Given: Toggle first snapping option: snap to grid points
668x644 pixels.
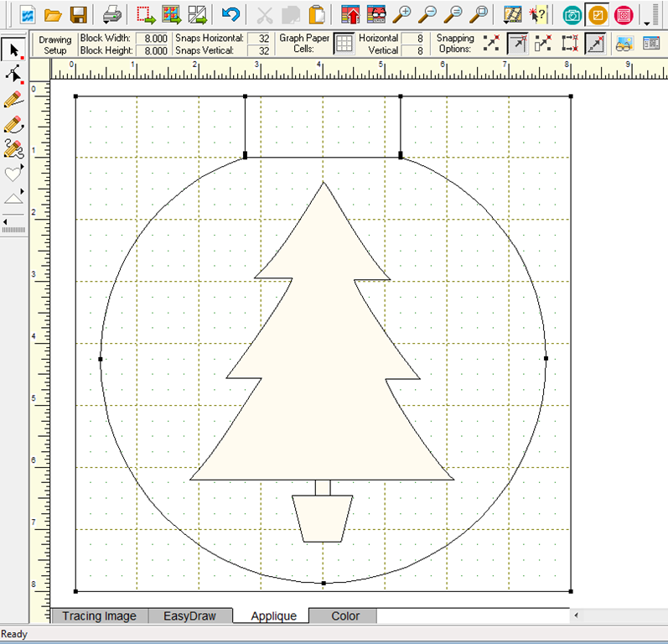Looking at the screenshot, I should point(492,44).
